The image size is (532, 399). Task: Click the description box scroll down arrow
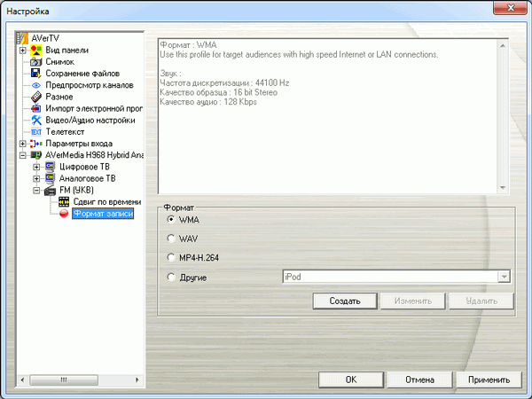(503, 188)
